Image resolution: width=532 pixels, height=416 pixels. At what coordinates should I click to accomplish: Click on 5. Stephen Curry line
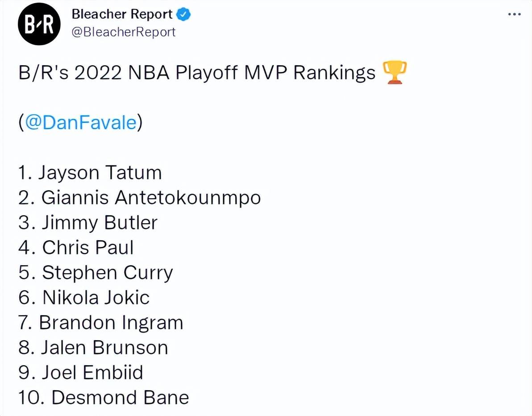[96, 273]
